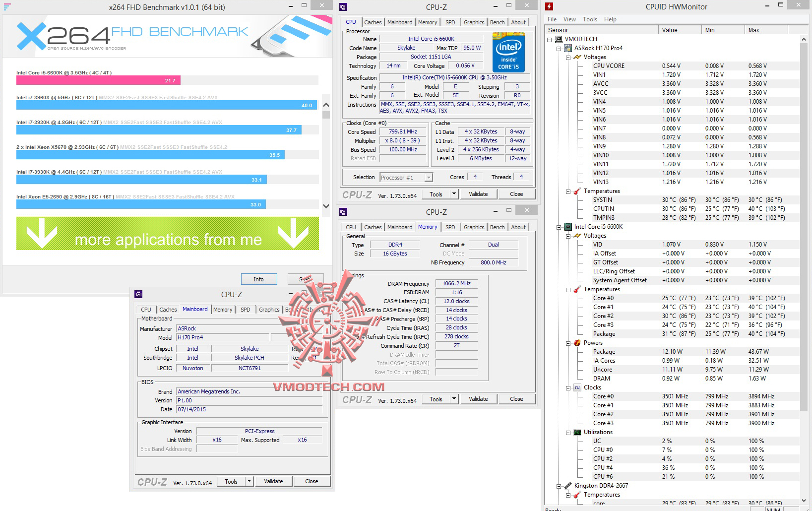The width and height of the screenshot is (812, 511).
Task: Click HWMonitor scrollbar up arrow
Action: 804,39
